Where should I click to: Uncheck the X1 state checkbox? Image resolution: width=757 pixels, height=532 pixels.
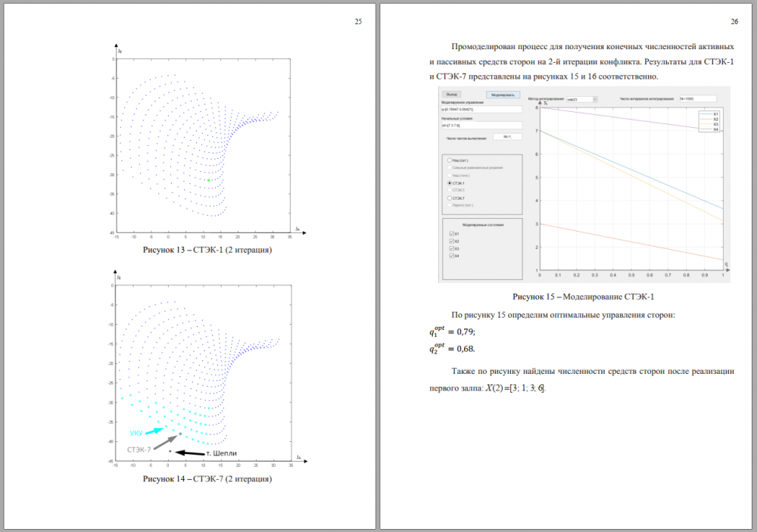point(452,234)
